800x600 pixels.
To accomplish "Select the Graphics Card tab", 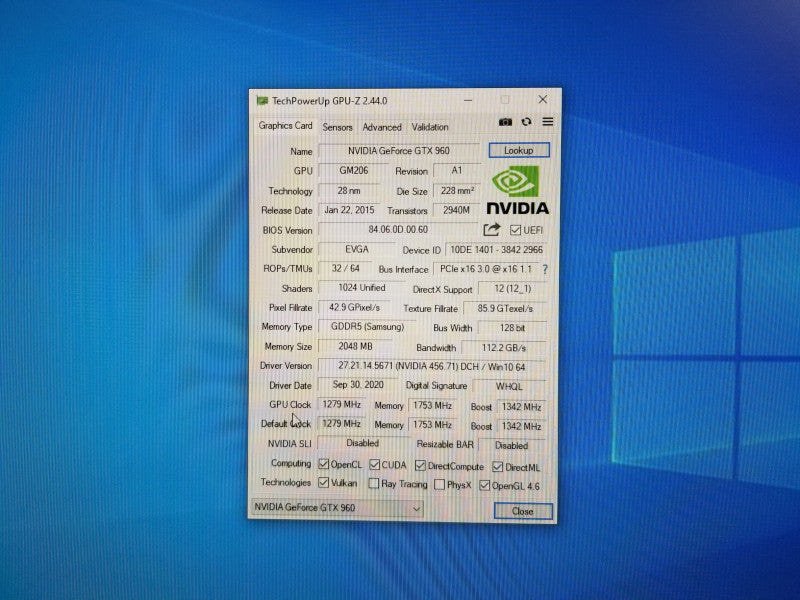I will point(285,126).
